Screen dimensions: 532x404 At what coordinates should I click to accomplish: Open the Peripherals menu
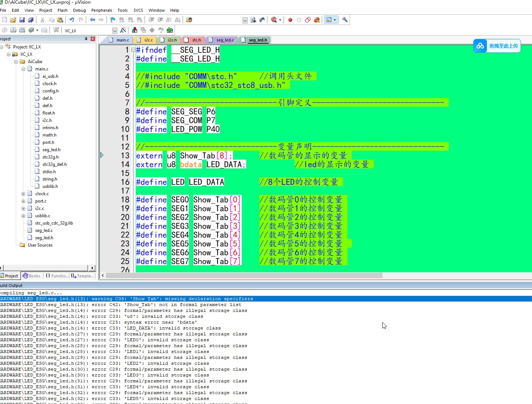tap(102, 10)
